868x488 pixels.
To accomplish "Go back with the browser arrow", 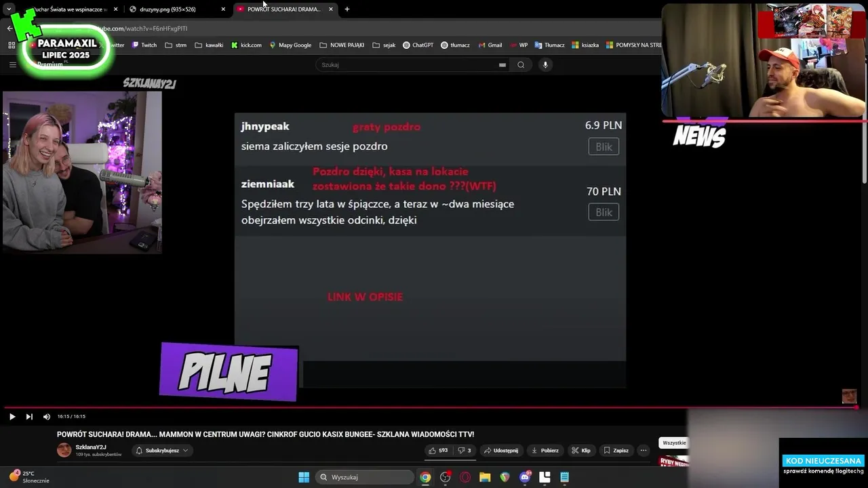I will click(9, 28).
